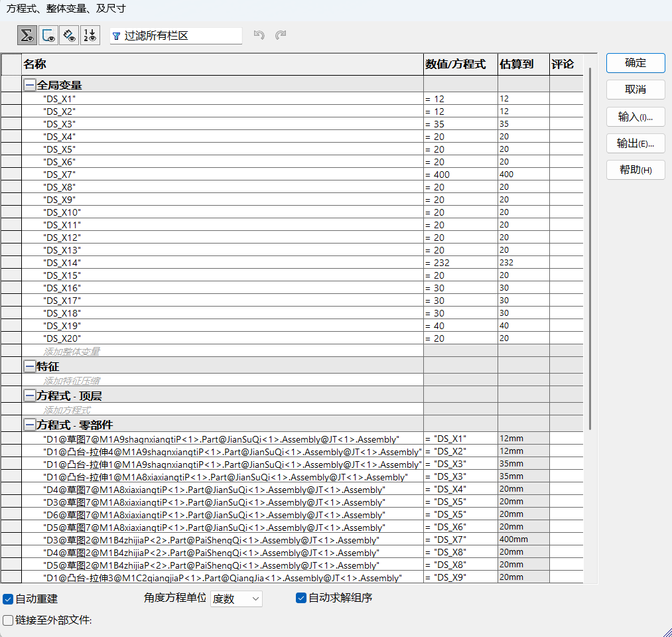This screenshot has height=637, width=672.
Task: Select the "DS_X14" variable name
Action: click(62, 263)
